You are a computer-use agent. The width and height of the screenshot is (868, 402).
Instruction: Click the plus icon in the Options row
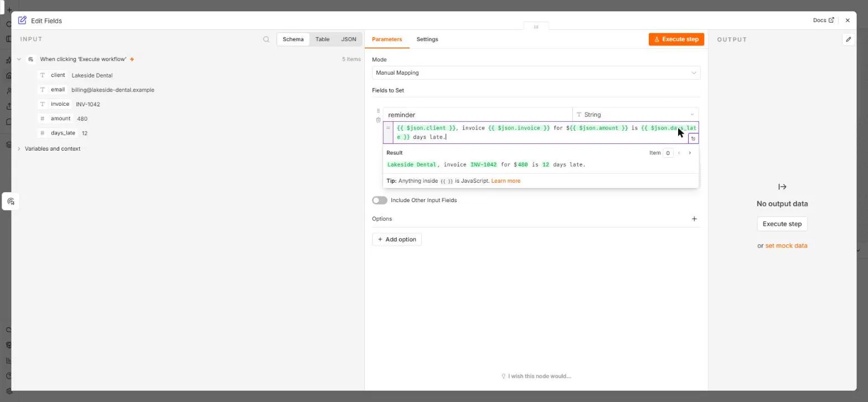tap(694, 219)
